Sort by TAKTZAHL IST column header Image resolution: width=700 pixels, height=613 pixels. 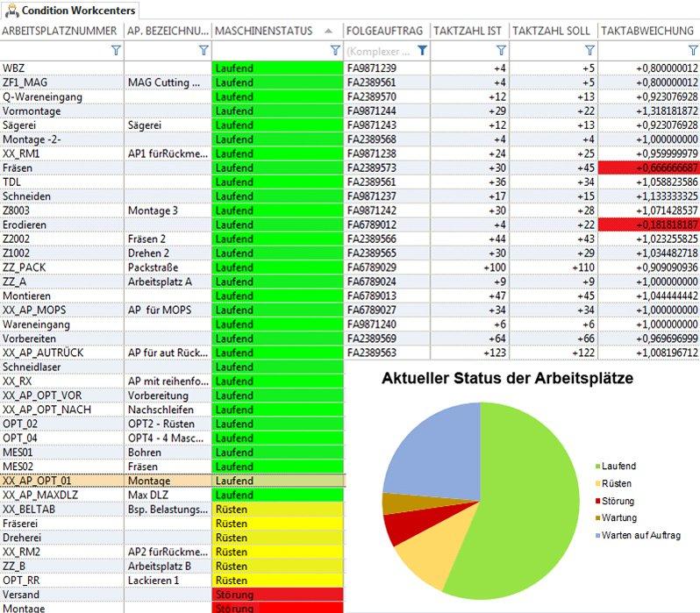point(468,31)
